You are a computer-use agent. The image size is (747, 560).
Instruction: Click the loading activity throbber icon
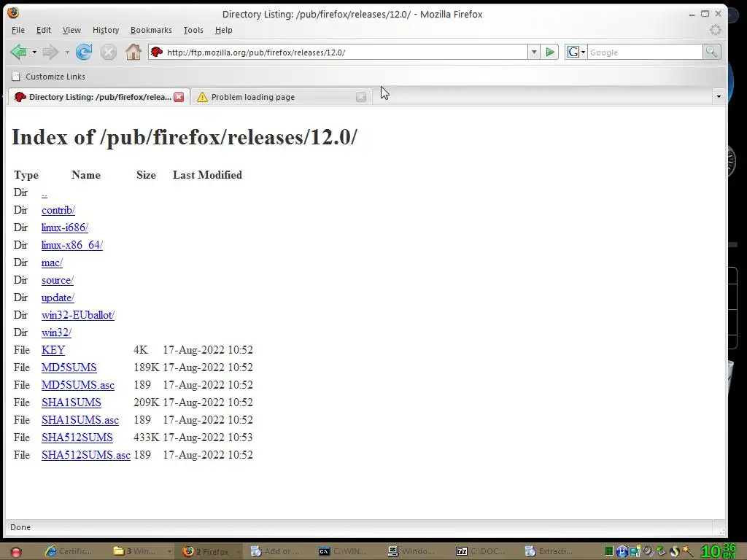tap(715, 30)
